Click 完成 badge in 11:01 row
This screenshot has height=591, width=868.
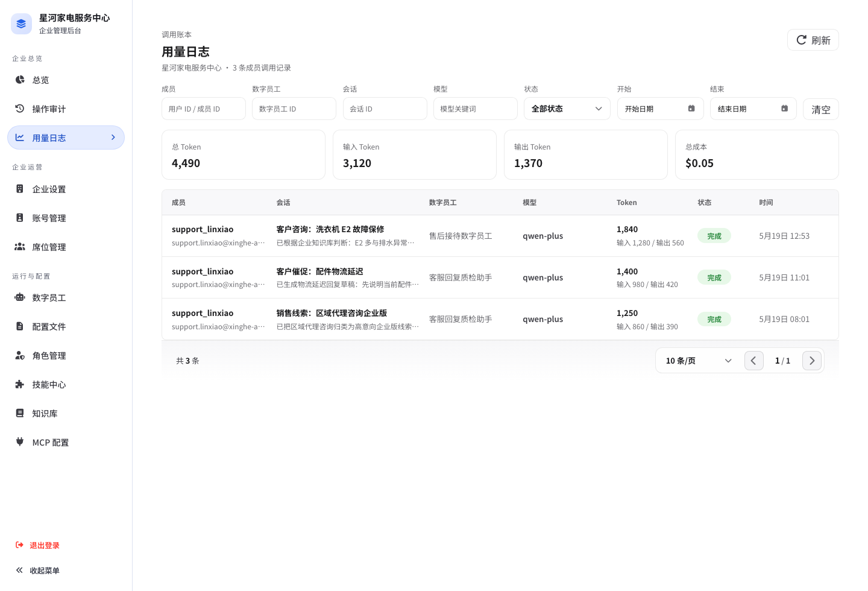click(x=714, y=277)
